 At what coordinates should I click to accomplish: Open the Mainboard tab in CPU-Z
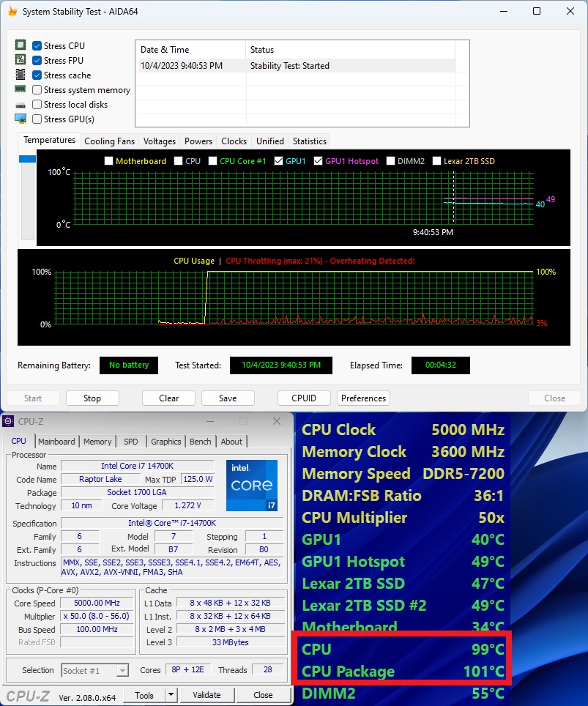56,442
